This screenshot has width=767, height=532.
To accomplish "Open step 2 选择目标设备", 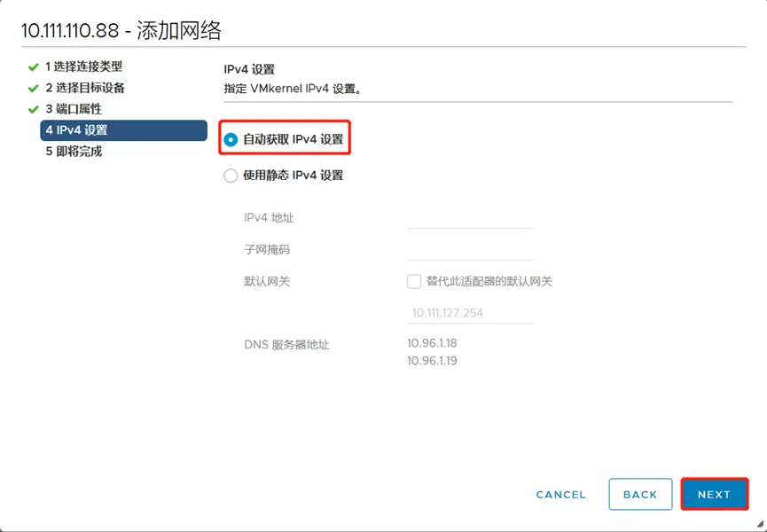I will tap(85, 88).
